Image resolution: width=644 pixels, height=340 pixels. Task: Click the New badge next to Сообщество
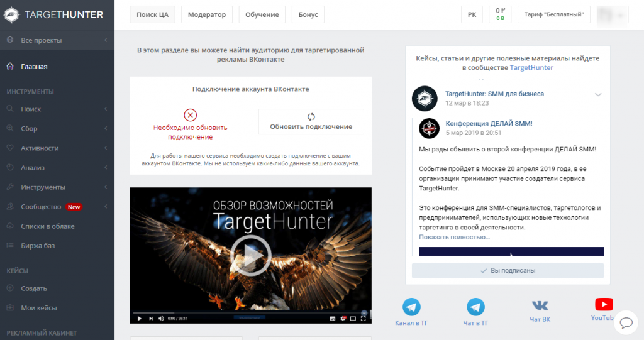[74, 207]
